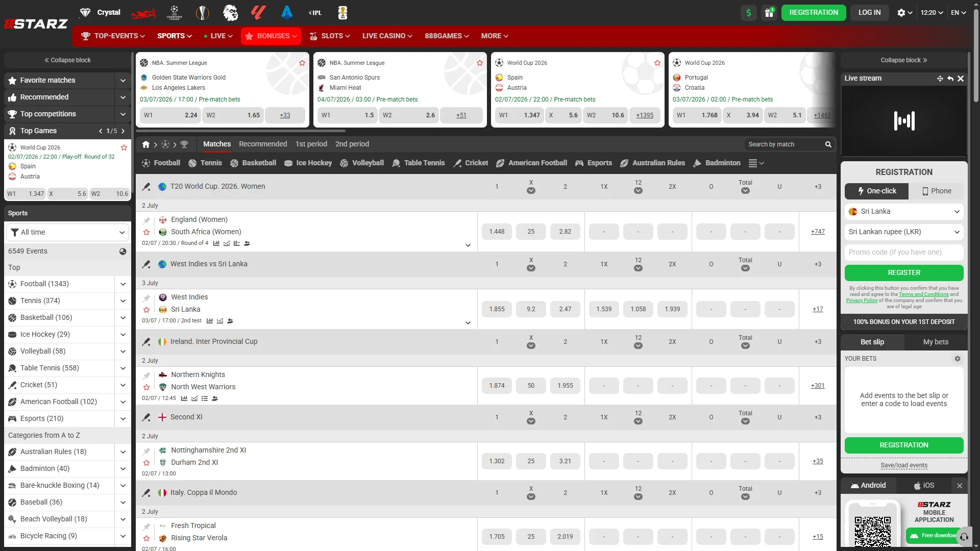Screen dimensions: 980x551
Task: Open +747 more markets for England match
Action: click(x=818, y=232)
